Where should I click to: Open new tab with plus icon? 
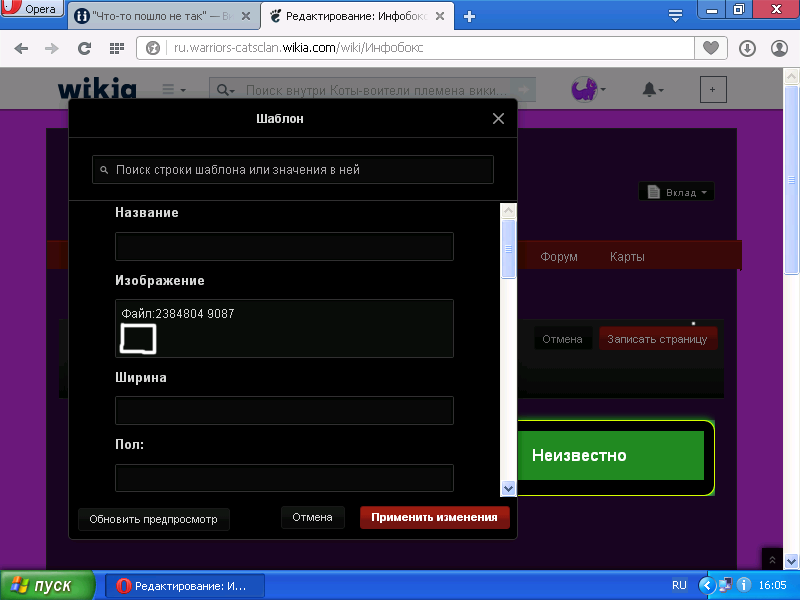pyautogui.click(x=469, y=16)
